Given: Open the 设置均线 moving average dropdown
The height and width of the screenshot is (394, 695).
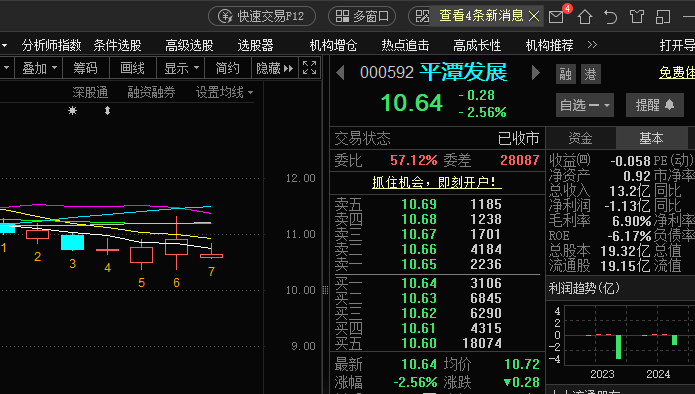Looking at the screenshot, I should [x=224, y=92].
